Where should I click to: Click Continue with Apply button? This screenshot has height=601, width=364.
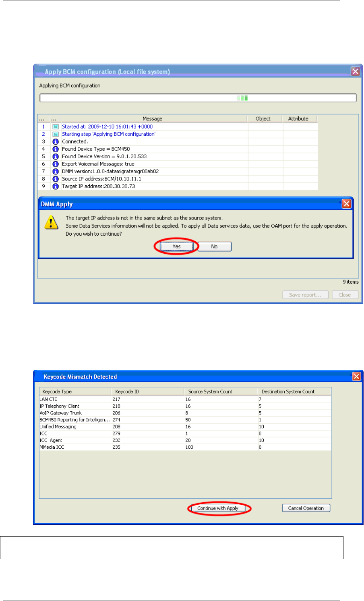point(218,508)
